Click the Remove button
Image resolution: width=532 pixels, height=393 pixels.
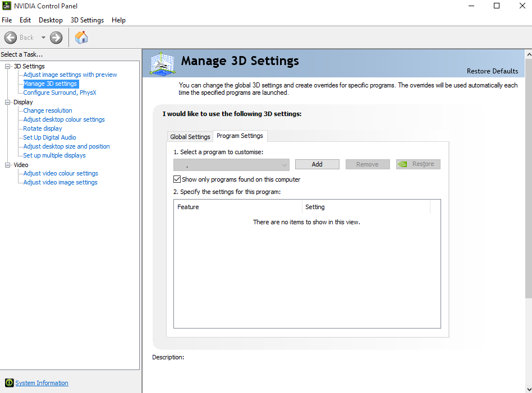(x=368, y=164)
